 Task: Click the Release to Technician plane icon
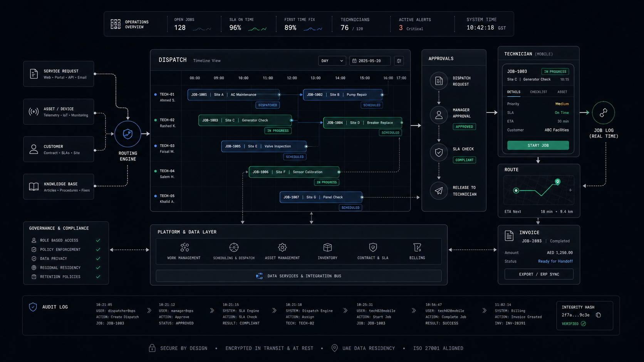pyautogui.click(x=439, y=191)
